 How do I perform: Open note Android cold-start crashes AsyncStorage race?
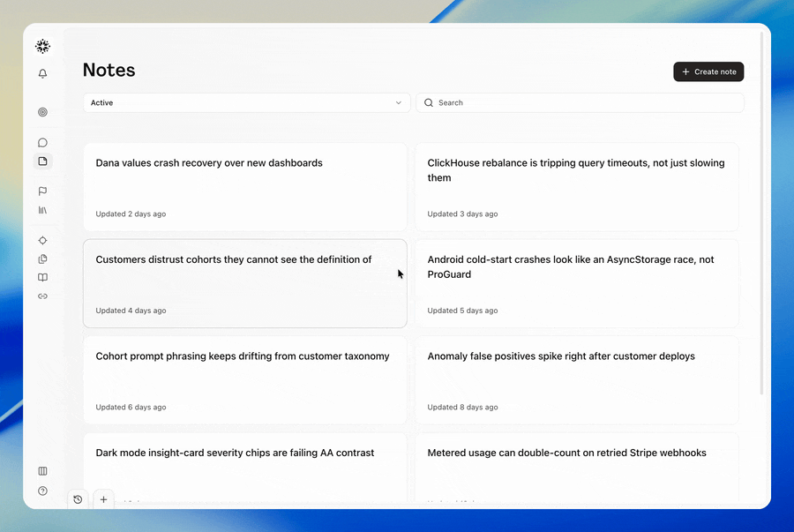point(577,283)
